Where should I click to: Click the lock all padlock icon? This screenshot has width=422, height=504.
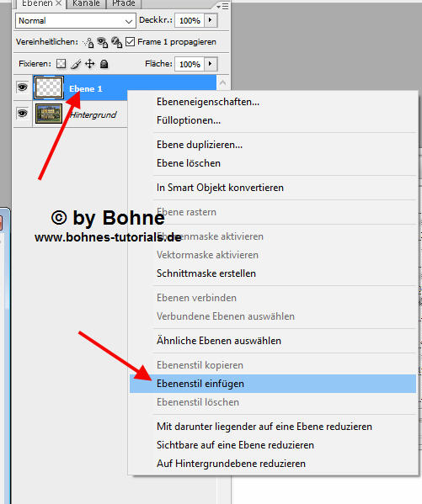(x=104, y=64)
